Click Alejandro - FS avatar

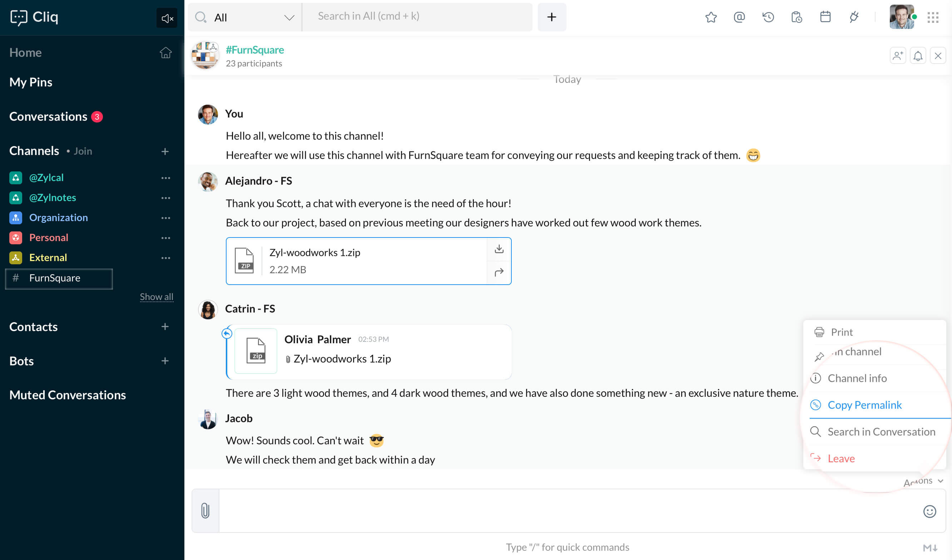[x=208, y=182]
